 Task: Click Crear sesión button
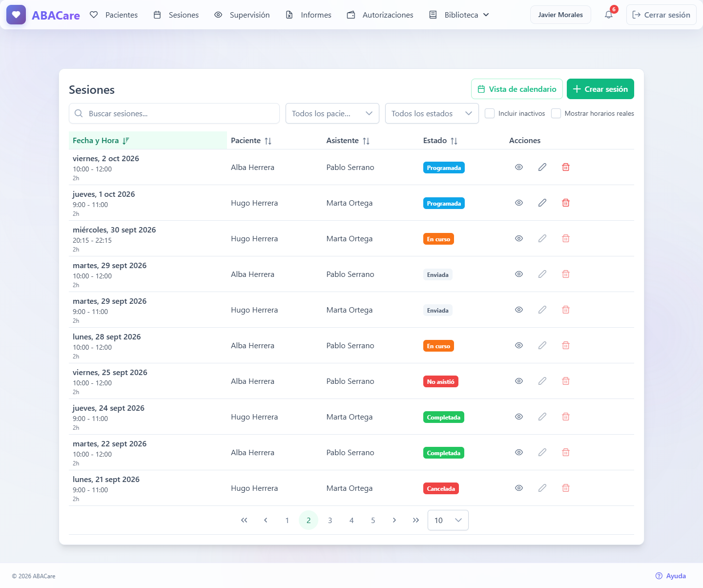[x=600, y=89]
